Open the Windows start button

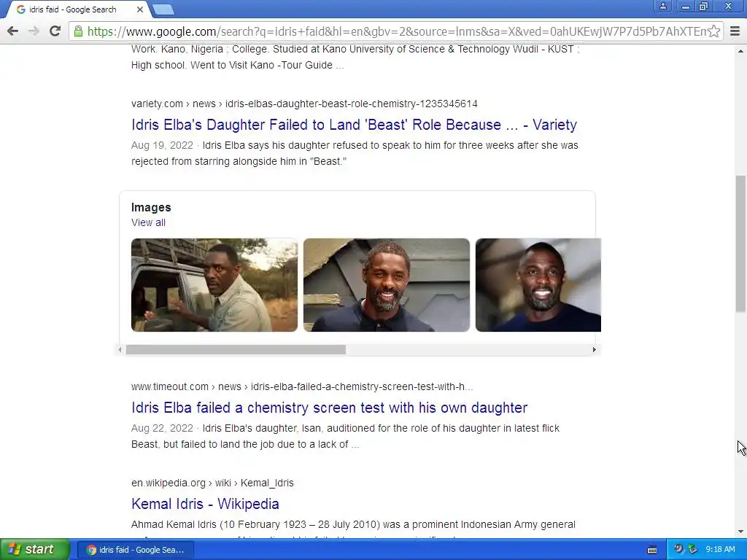coord(35,550)
